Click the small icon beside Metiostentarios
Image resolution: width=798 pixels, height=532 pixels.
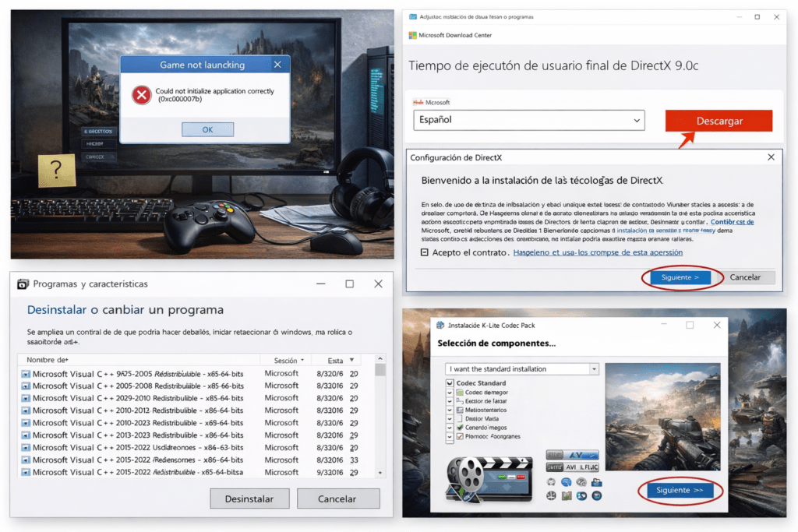(x=460, y=410)
